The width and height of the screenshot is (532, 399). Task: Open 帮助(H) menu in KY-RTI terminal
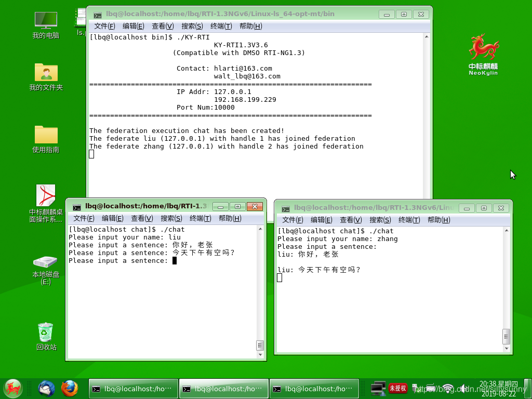pyautogui.click(x=251, y=26)
